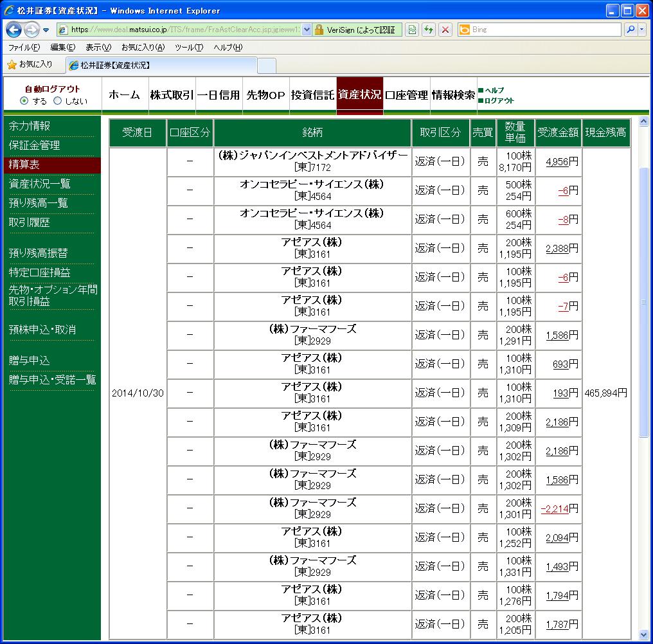Open the お気に入り star favorites button
This screenshot has width=653, height=644.
click(x=30, y=64)
